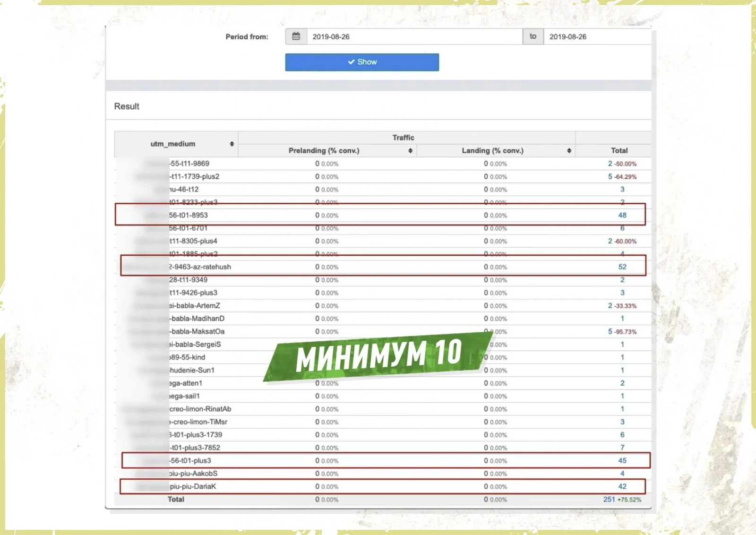Viewport: 756px width, 535px height.
Task: Click row label t11-8305-plus4
Action: pos(193,241)
